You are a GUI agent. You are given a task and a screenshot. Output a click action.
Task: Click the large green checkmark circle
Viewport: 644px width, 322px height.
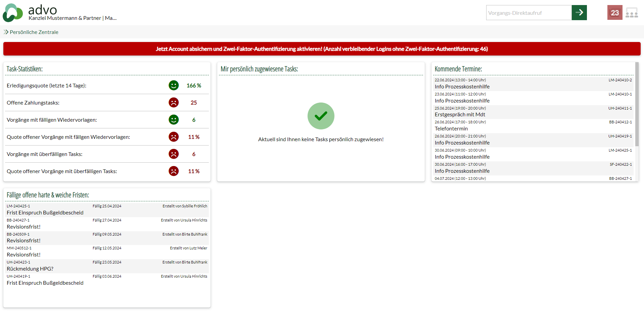pyautogui.click(x=321, y=116)
